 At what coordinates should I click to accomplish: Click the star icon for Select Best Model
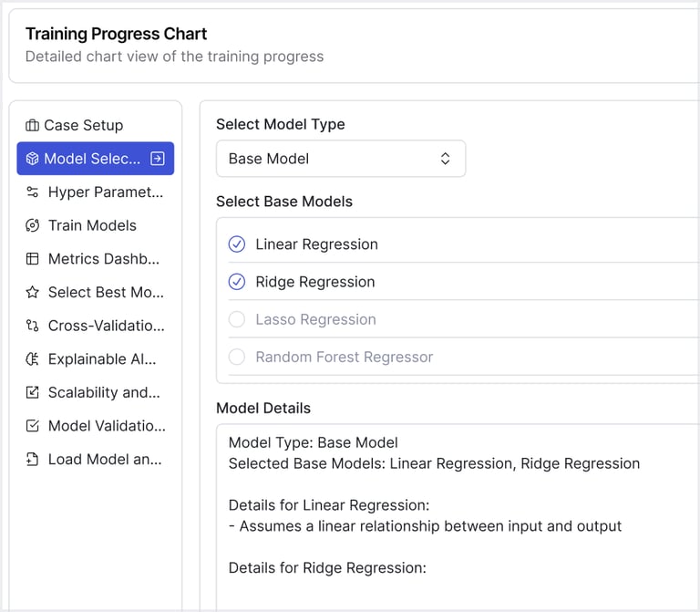(33, 293)
